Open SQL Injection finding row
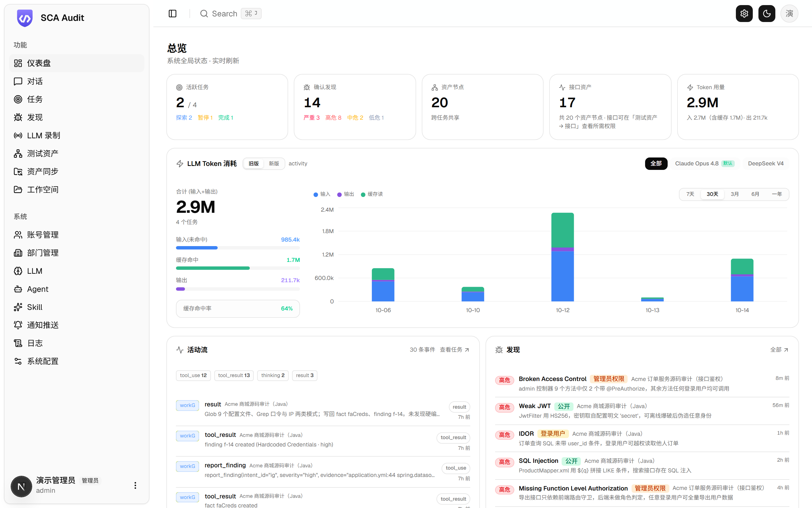 pos(642,465)
